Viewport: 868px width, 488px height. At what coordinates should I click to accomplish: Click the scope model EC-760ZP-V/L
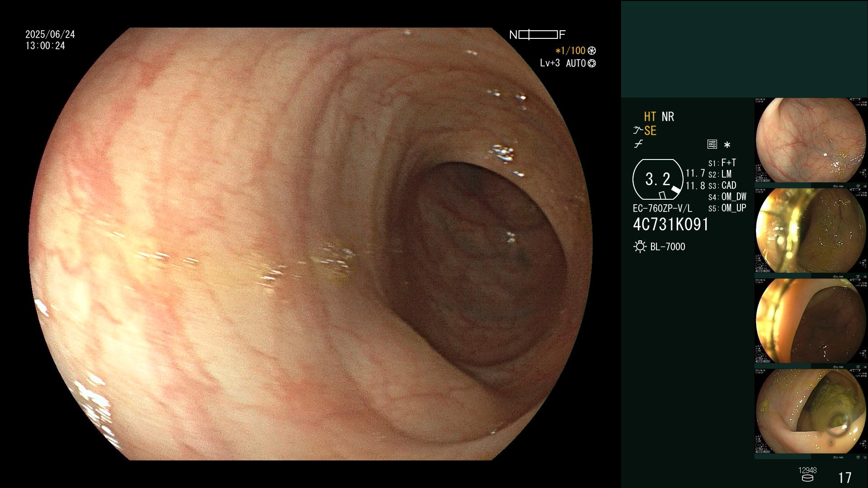[662, 208]
